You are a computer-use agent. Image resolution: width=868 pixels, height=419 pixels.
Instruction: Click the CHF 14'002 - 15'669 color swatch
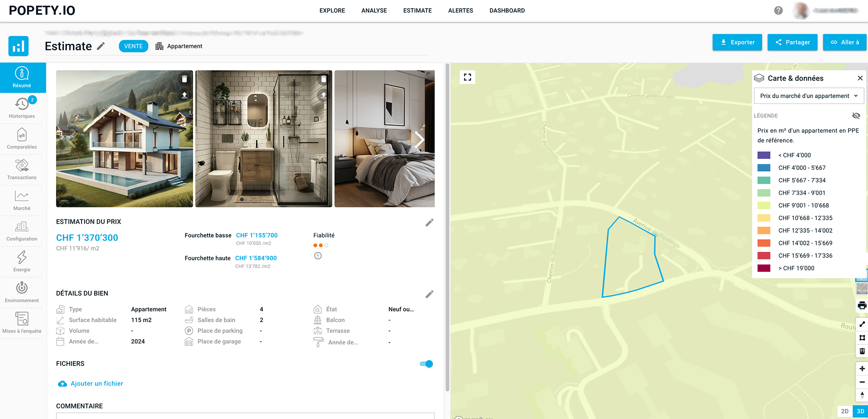[764, 243]
